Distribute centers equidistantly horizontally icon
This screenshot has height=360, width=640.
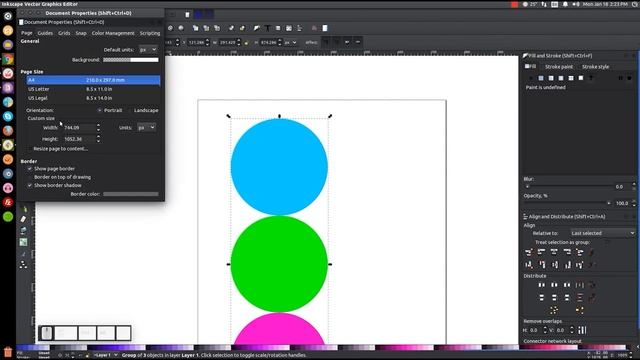click(x=554, y=285)
